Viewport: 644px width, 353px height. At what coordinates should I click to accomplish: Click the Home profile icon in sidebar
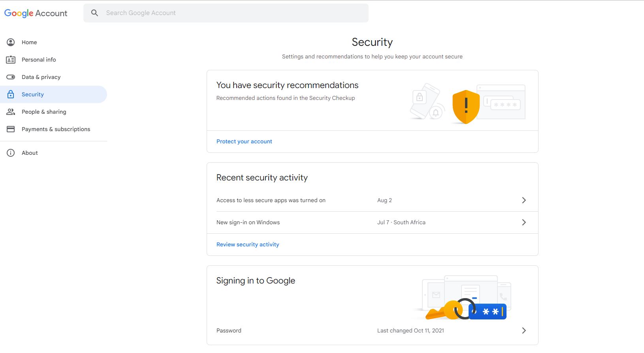11,42
